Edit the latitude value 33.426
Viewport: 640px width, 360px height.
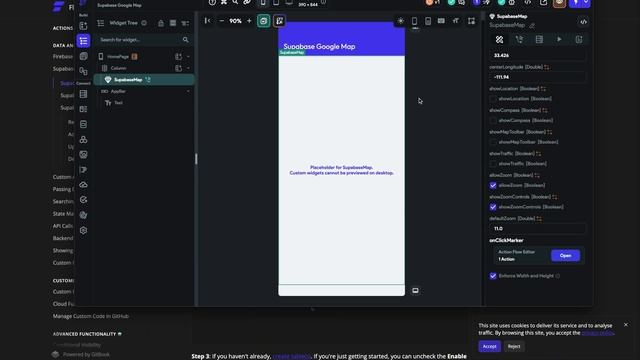click(x=538, y=55)
